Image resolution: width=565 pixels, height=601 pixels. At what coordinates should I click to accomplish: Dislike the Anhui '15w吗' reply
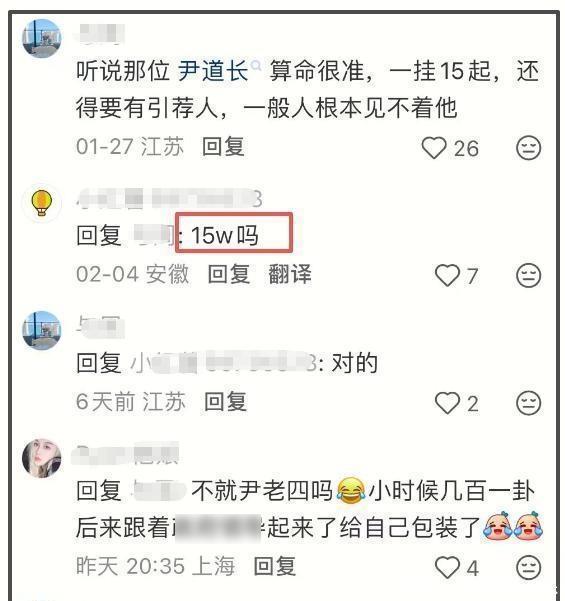pos(529,275)
